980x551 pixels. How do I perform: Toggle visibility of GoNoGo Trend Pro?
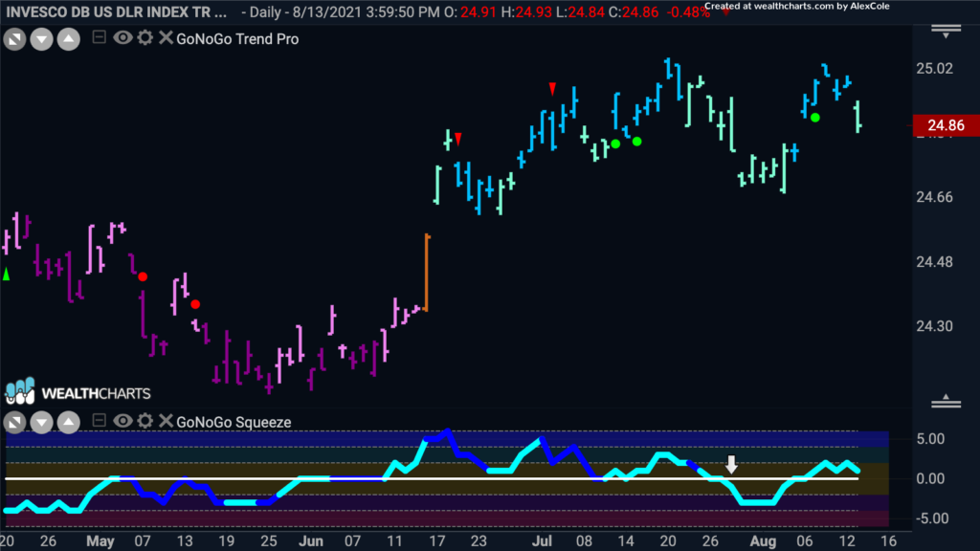click(x=122, y=38)
